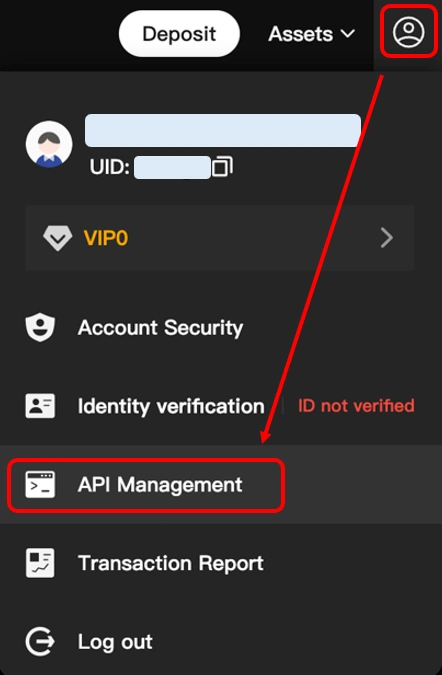Open the user profile icon menu
The width and height of the screenshot is (442, 675).
pyautogui.click(x=408, y=31)
